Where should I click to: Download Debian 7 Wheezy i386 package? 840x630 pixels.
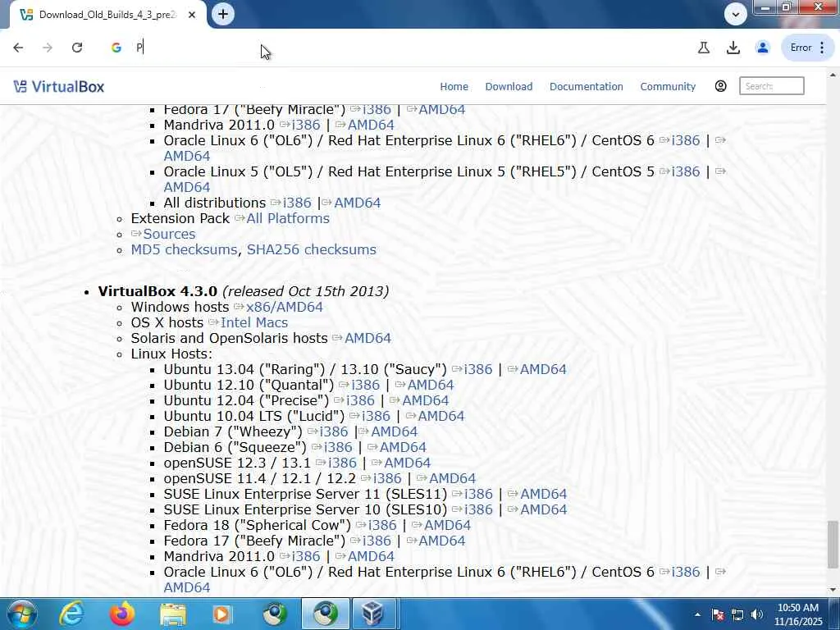coord(333,431)
